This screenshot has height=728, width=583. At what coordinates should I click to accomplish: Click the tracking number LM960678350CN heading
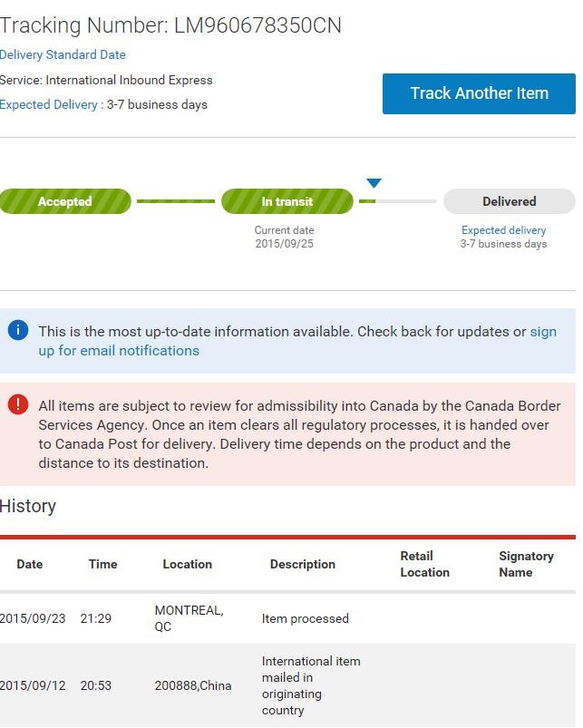click(x=170, y=25)
